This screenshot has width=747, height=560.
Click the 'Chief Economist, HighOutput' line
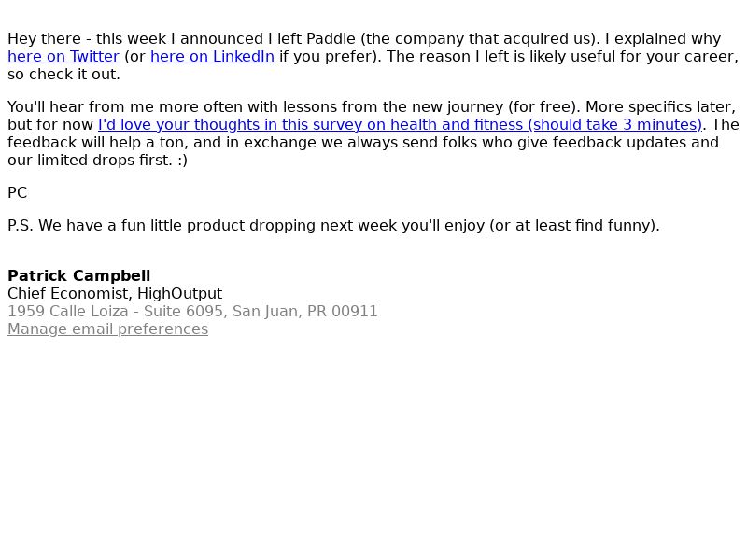click(x=115, y=293)
